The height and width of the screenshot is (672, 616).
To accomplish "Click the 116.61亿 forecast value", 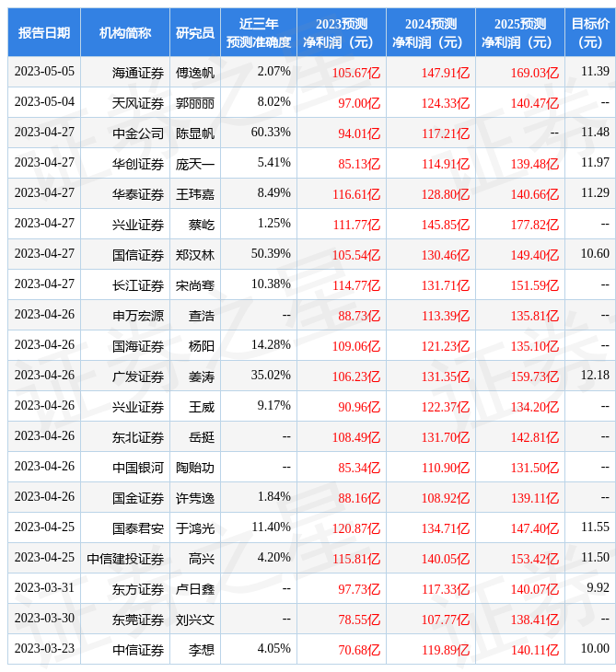I will (x=356, y=194).
